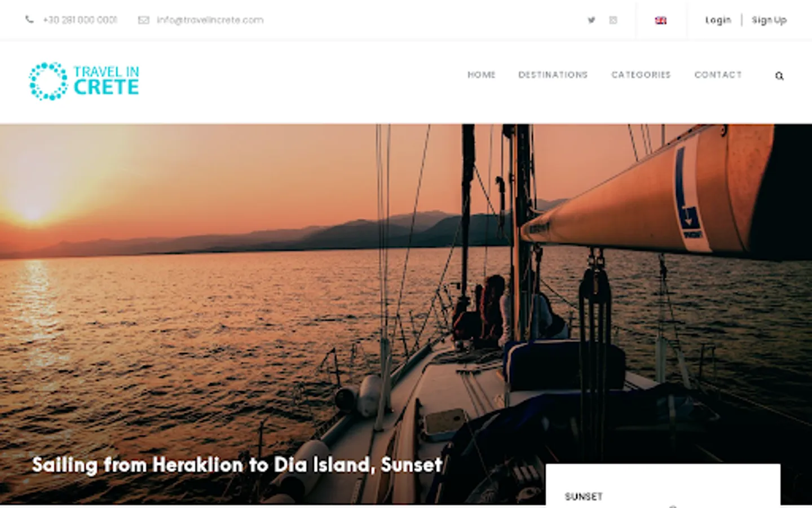Click the SUNSET label in white card
This screenshot has height=508, width=812.
tap(584, 497)
